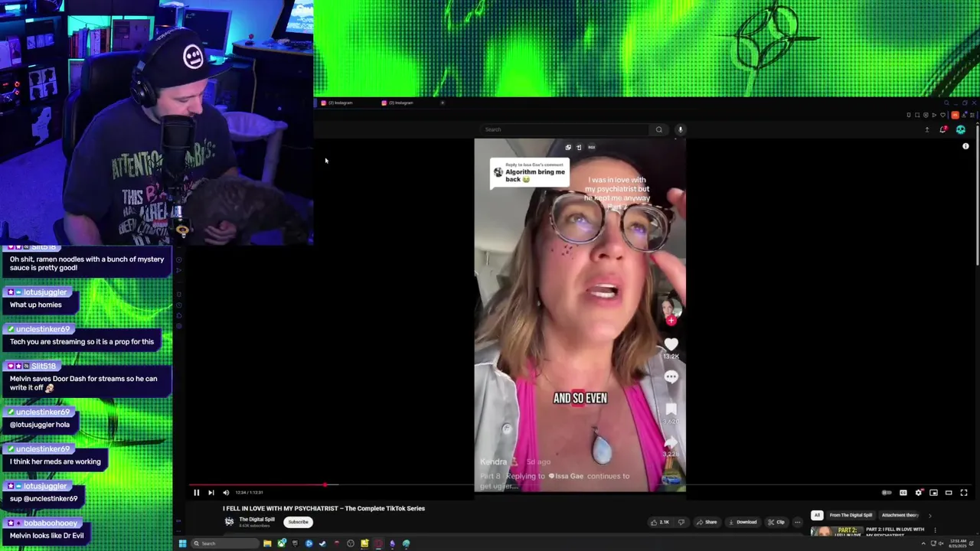Click the TikTok bookmark icon
The width and height of the screenshot is (980, 551).
(x=671, y=409)
